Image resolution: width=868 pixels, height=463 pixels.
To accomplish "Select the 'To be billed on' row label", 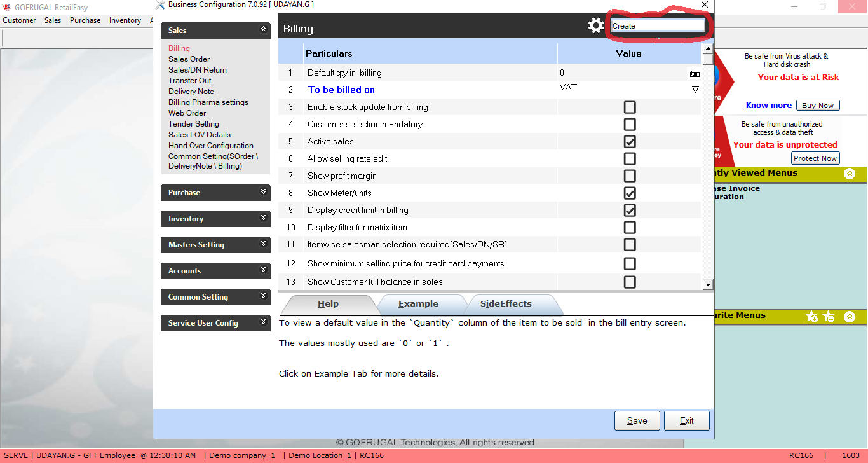I will (342, 90).
